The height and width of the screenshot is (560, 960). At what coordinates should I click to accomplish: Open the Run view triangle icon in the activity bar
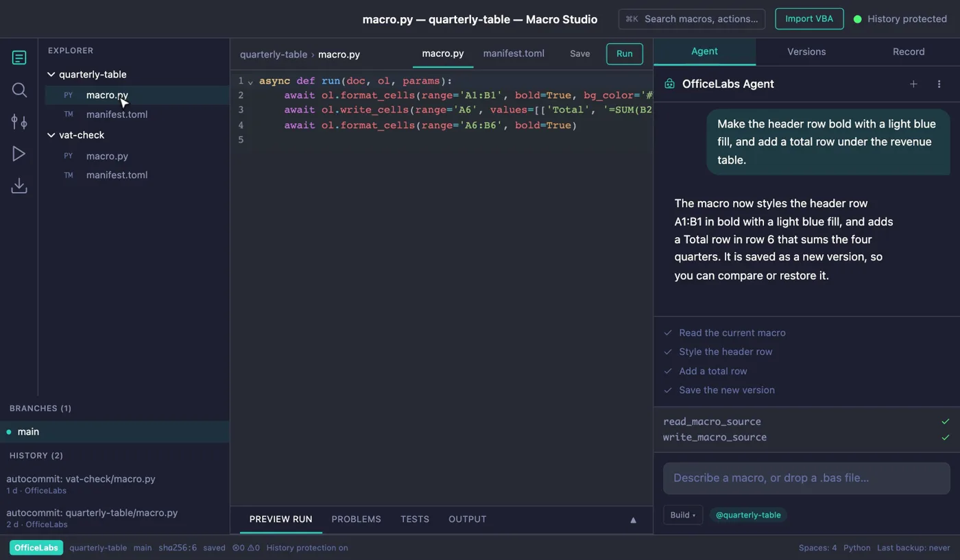pyautogui.click(x=19, y=154)
